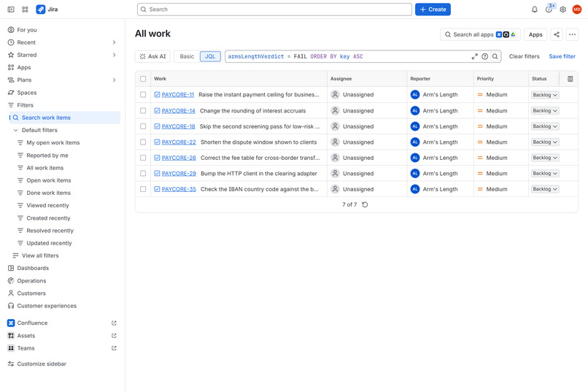This screenshot has width=588, height=392.
Task: Click Clear filters
Action: [524, 56]
